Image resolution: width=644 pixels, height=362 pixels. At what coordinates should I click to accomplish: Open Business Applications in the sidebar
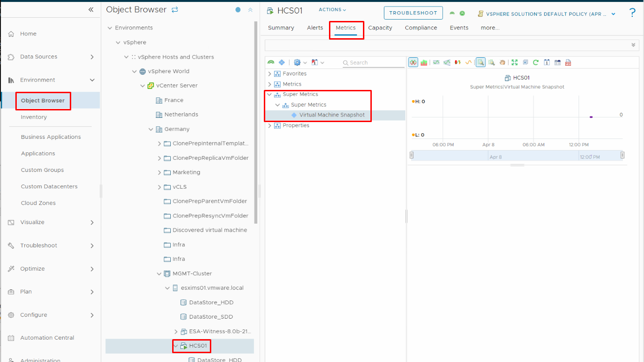point(51,137)
